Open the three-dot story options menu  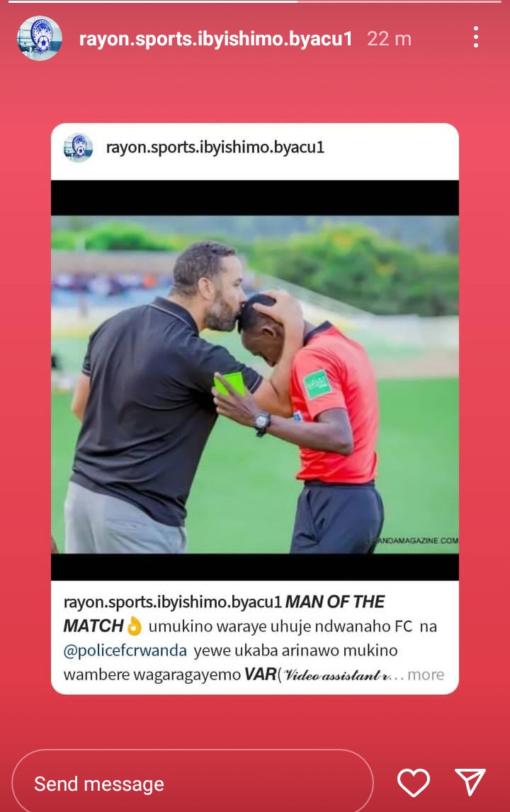point(475,38)
